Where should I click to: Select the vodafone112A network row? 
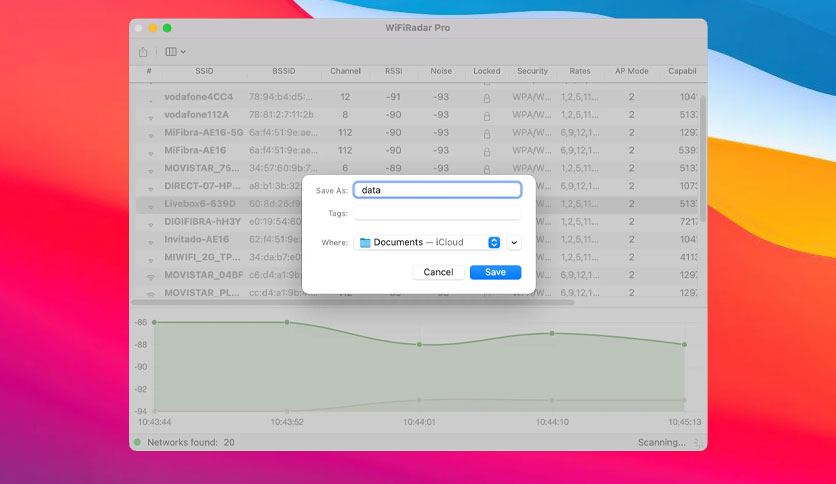417,115
